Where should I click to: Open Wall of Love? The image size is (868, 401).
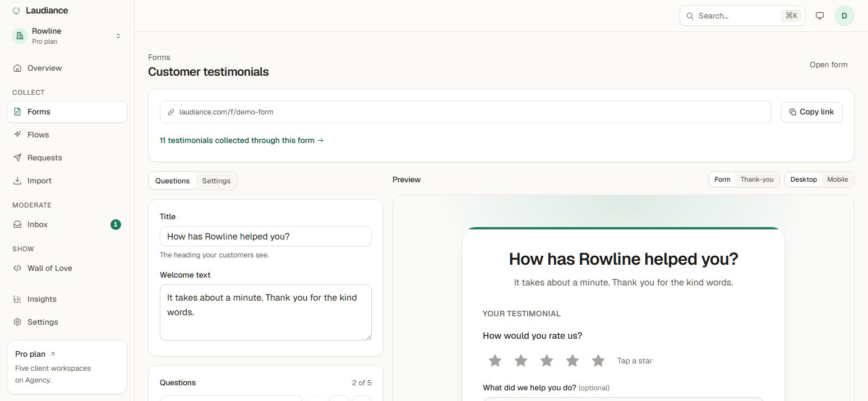tap(67, 268)
